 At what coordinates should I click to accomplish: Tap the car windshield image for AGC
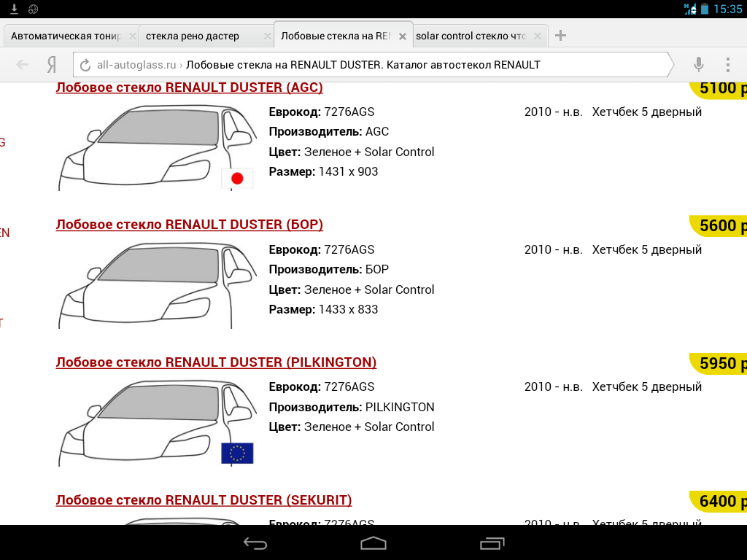158,147
